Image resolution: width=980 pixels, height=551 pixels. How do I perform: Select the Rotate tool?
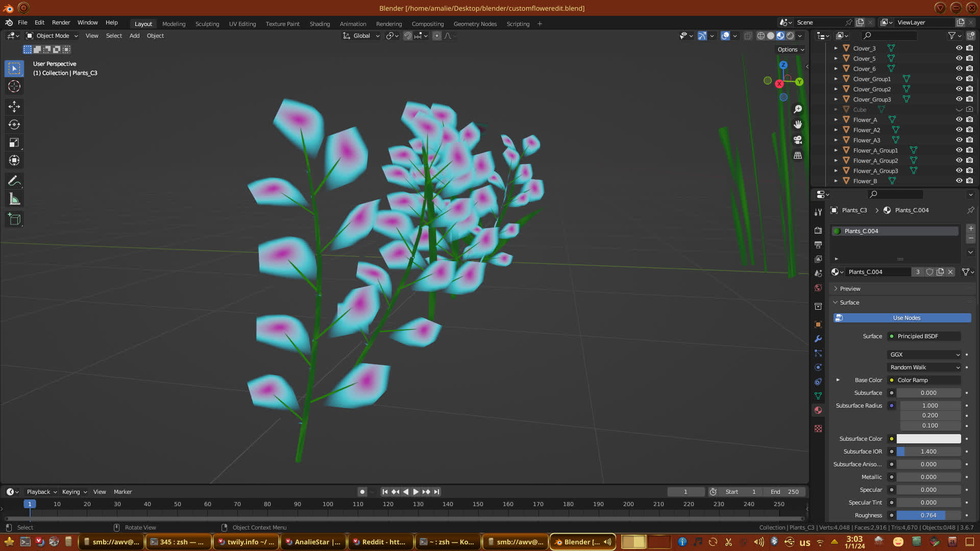tap(14, 124)
